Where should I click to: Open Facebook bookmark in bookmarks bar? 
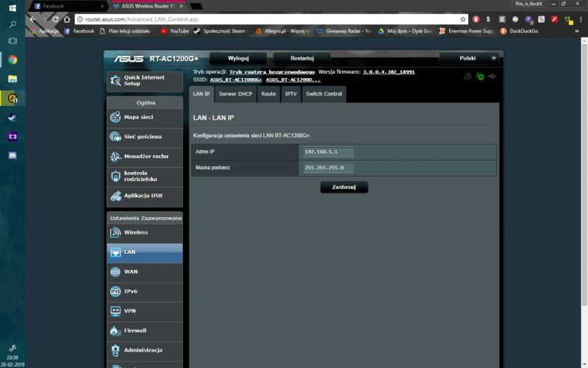tap(79, 31)
